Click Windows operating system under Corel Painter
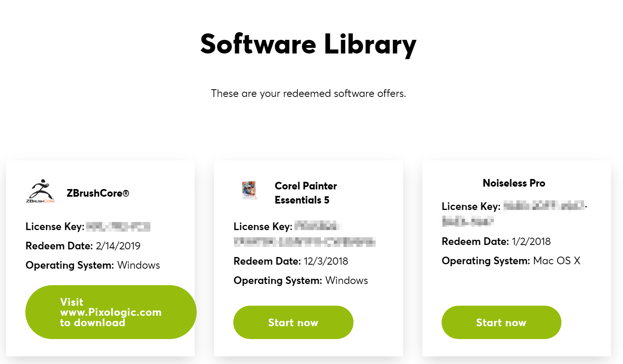The height and width of the screenshot is (364, 623). coord(347,280)
